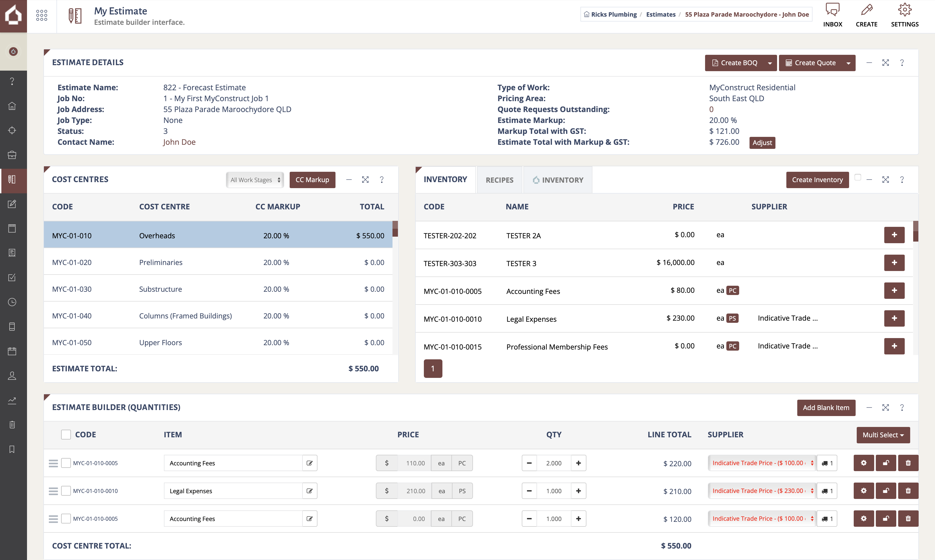Delete the Legal Expenses row via trash icon
This screenshot has width=935, height=560.
pos(908,490)
